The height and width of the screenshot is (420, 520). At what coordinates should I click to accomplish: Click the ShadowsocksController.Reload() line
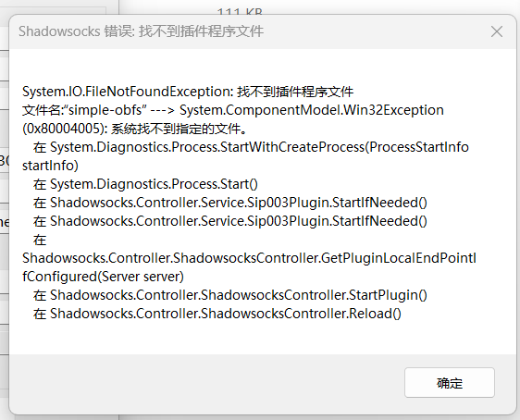pyautogui.click(x=217, y=314)
